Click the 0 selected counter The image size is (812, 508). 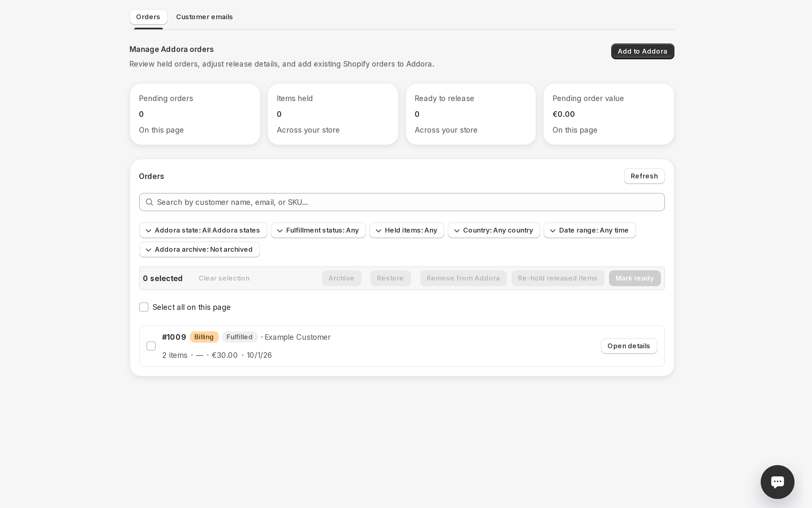coord(163,278)
